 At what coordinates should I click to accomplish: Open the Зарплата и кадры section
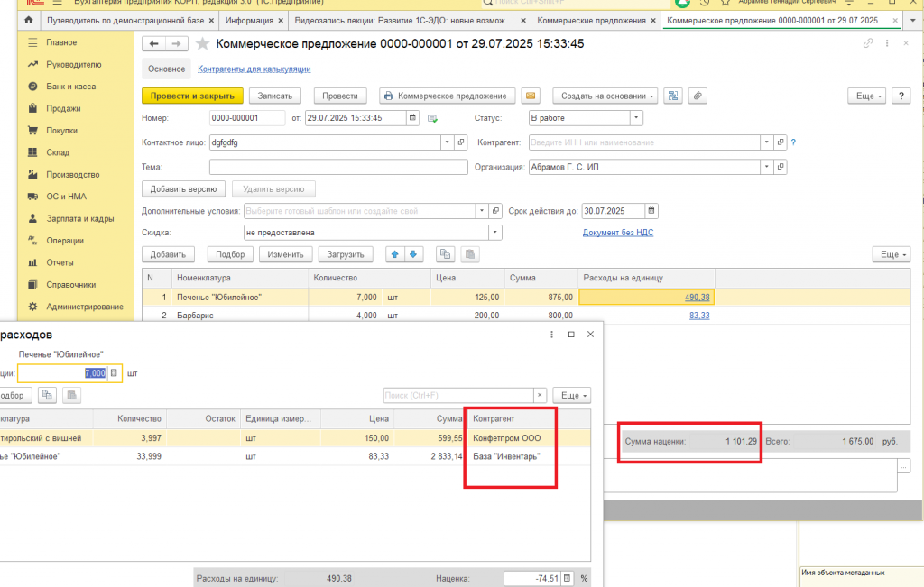point(80,218)
